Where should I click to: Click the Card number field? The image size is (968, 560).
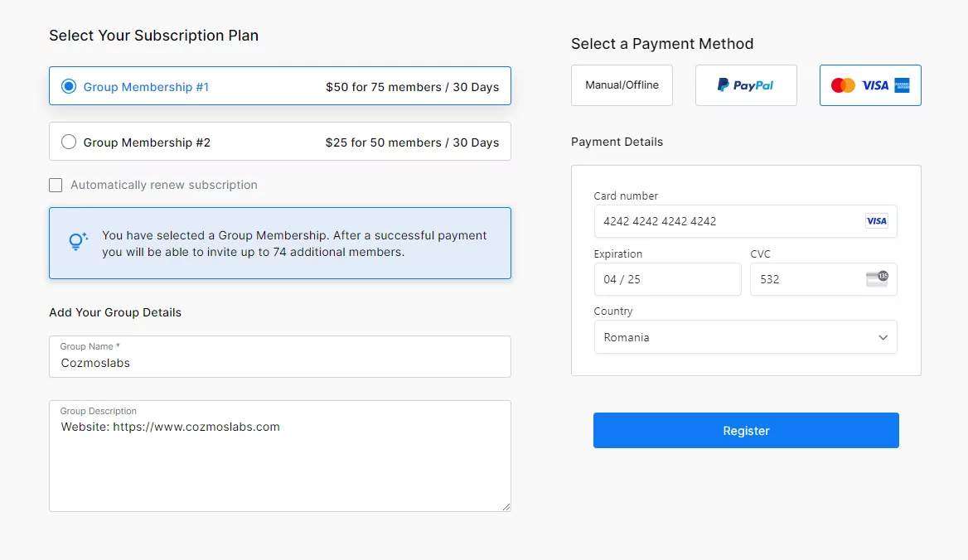click(x=745, y=221)
